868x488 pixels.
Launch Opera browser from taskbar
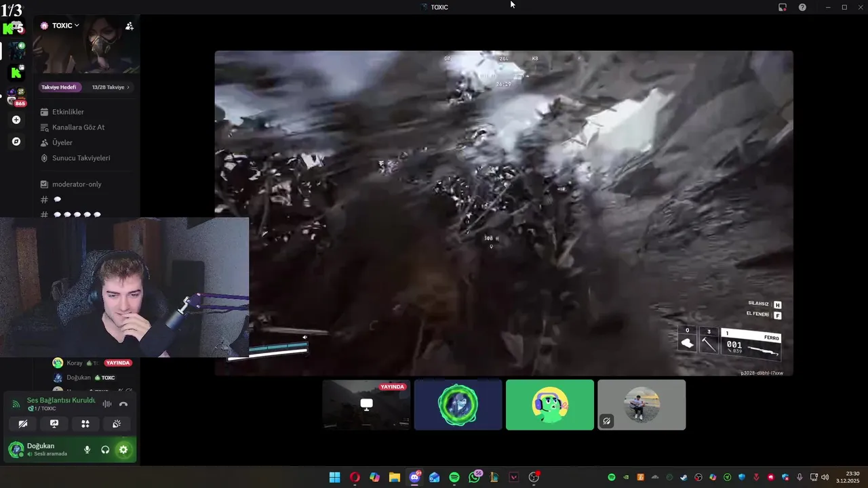tap(355, 477)
